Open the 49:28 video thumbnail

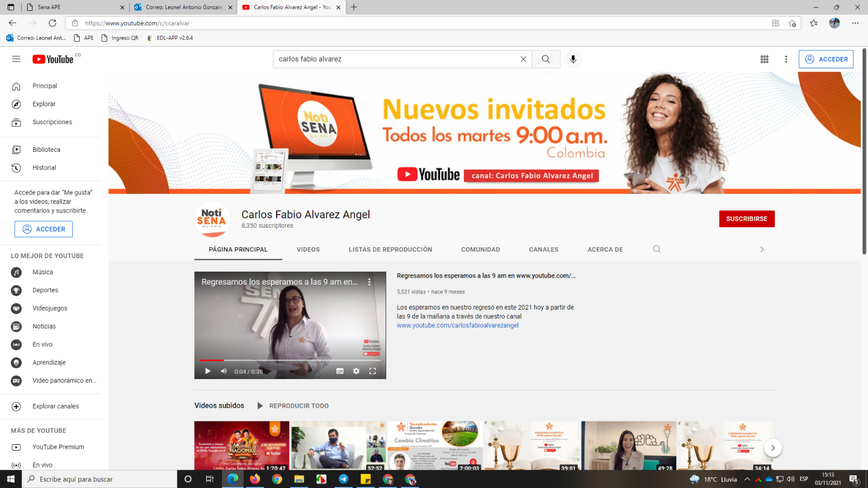coord(629,446)
